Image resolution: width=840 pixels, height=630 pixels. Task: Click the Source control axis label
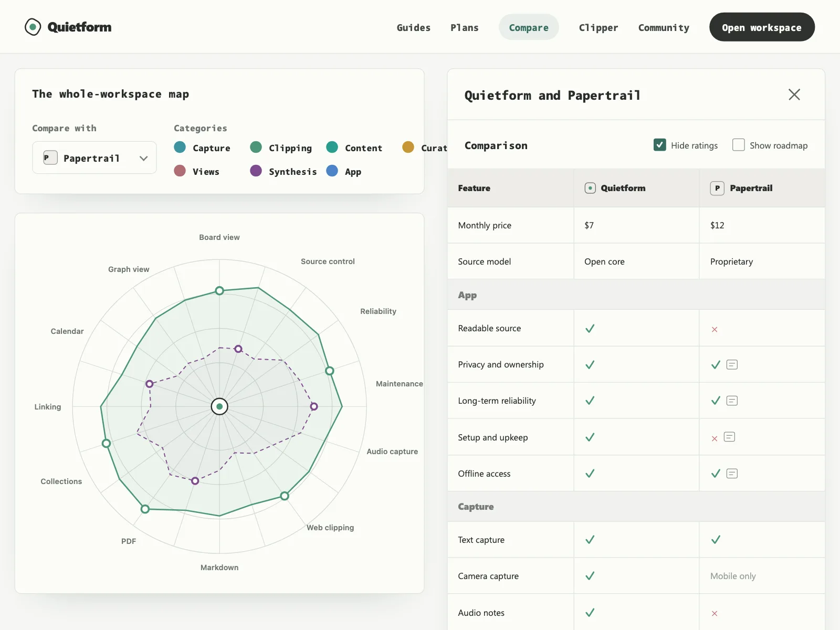click(328, 261)
